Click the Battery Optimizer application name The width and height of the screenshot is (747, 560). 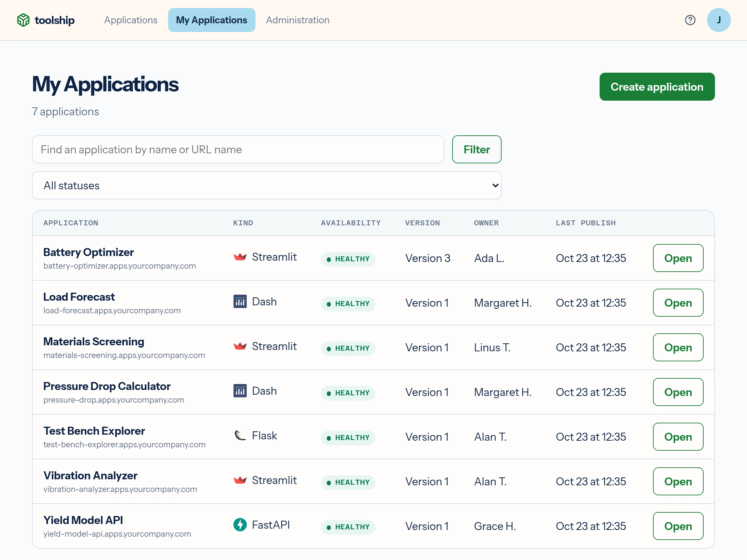(x=88, y=252)
